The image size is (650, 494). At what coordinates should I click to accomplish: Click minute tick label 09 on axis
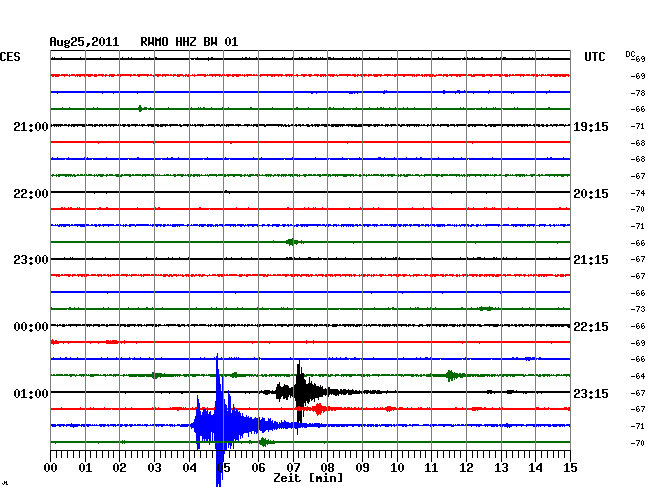362,467
